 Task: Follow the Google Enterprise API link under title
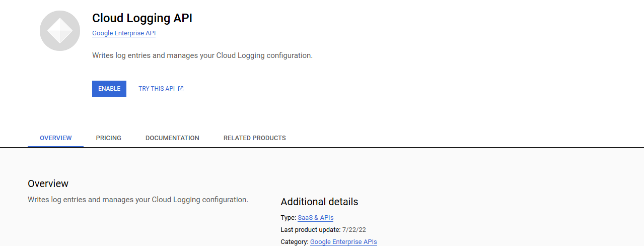(124, 33)
